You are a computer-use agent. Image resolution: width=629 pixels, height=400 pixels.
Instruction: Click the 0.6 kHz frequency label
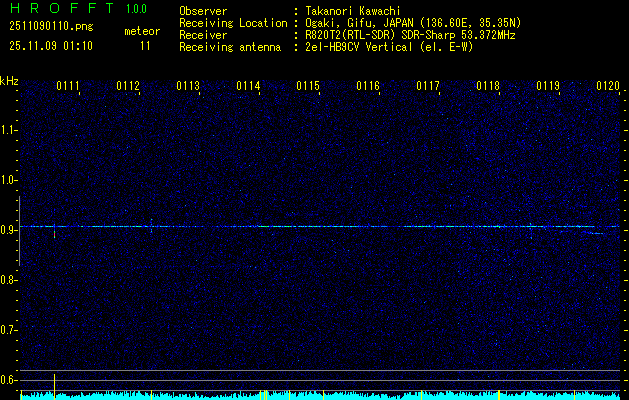point(8,380)
